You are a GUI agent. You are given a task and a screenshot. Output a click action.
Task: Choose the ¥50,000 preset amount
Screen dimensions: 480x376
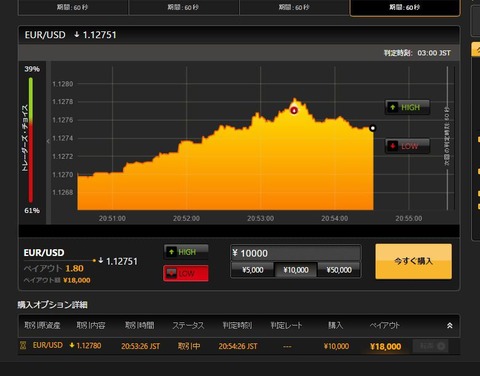pos(339,270)
